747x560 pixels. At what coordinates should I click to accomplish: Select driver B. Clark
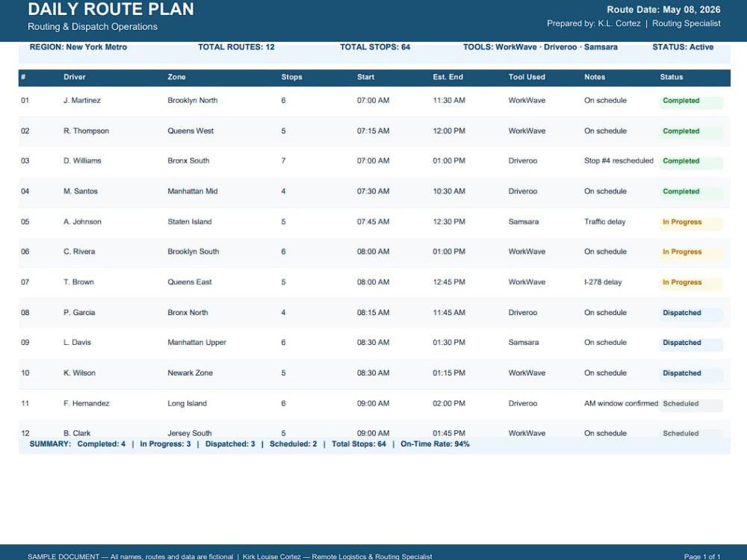pos(77,433)
